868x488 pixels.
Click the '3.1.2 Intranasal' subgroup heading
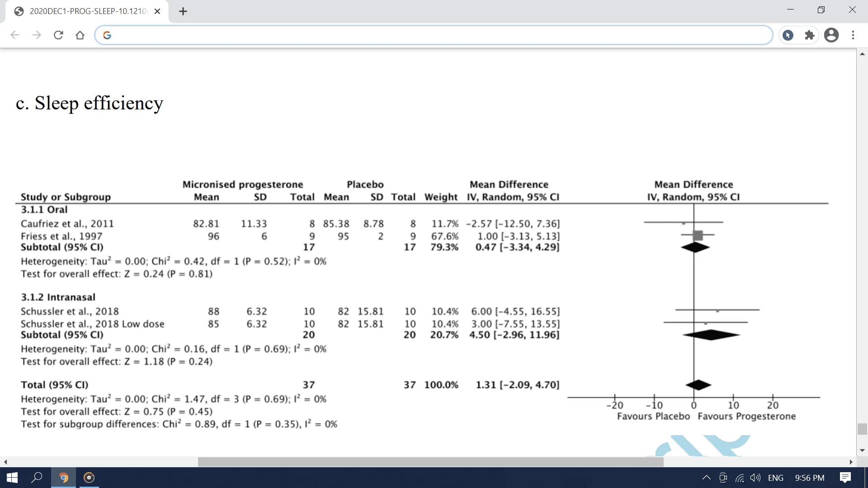point(58,297)
